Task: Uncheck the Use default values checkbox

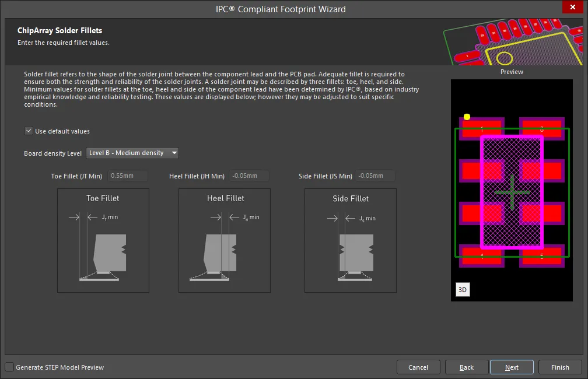Action: 29,131
